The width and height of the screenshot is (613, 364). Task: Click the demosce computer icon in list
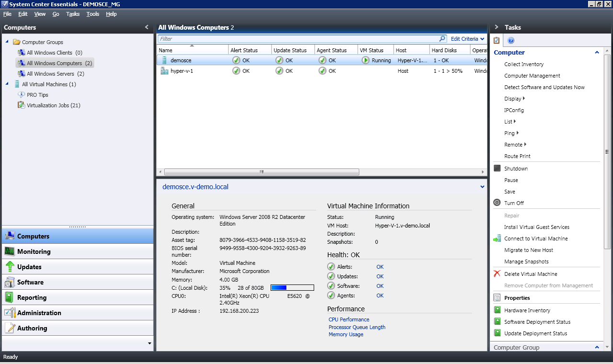tap(164, 60)
